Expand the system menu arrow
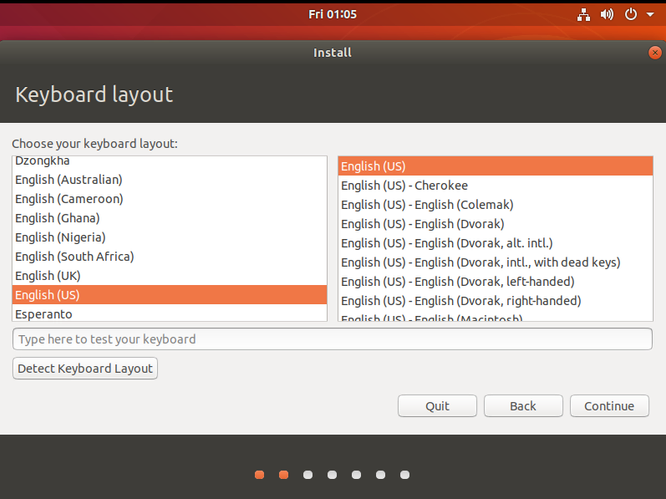Viewport: 666px width, 499px height. 650,14
